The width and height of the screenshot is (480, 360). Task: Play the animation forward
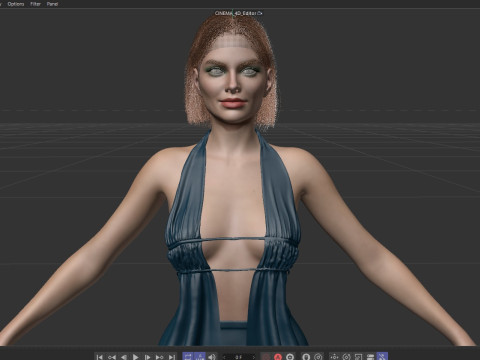[x=136, y=357]
